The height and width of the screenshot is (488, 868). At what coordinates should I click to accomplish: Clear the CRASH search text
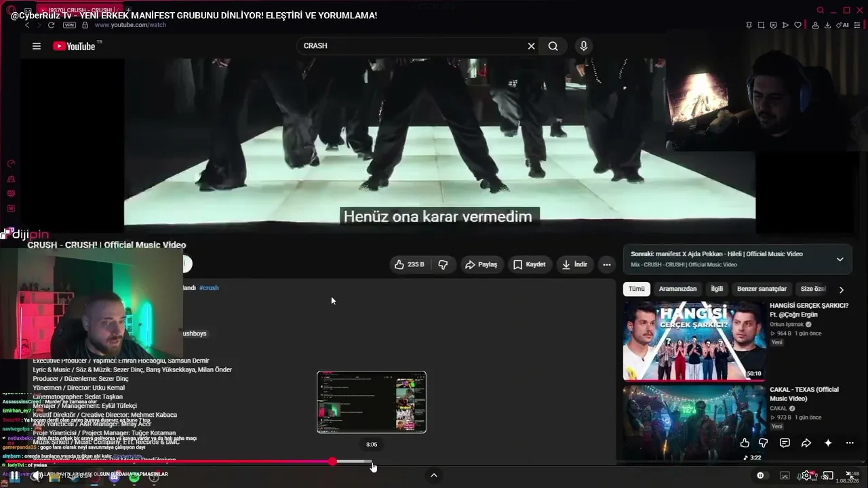click(x=531, y=46)
